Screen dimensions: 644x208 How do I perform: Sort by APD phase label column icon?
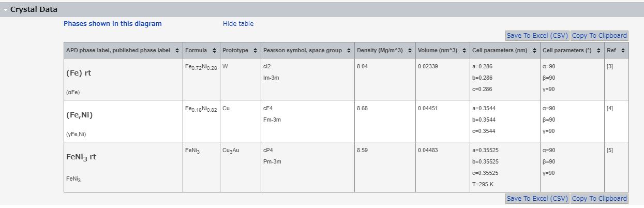[177, 50]
